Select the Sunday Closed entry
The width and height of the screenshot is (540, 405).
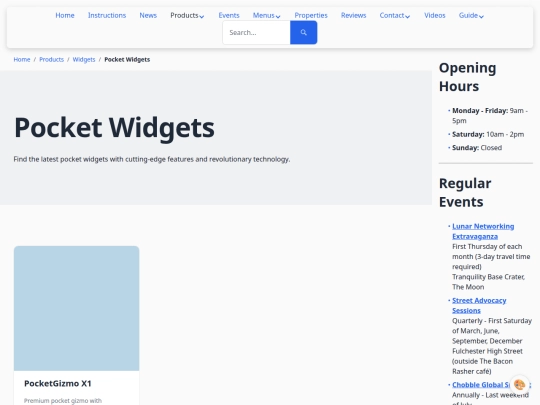[477, 148]
